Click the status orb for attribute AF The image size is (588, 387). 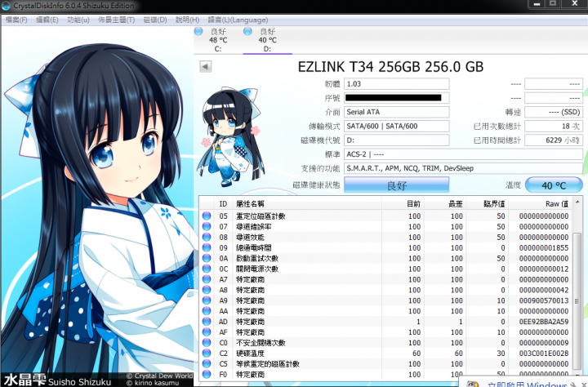pos(207,331)
